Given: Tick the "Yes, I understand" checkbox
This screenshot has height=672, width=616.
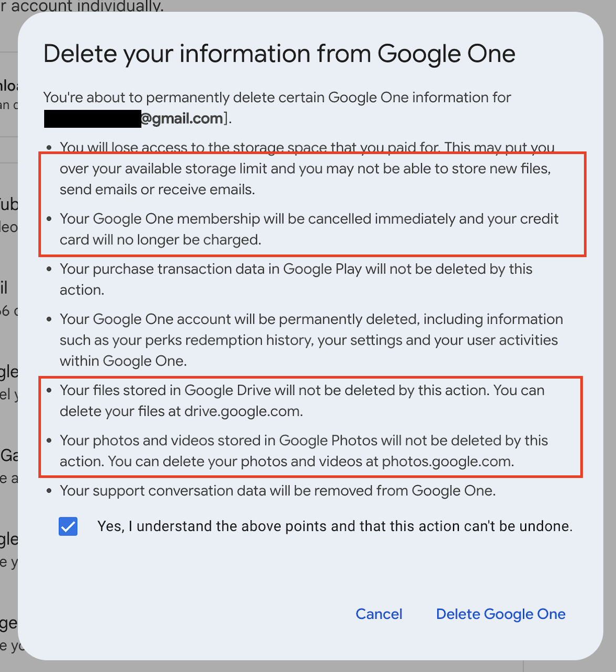Looking at the screenshot, I should 68,526.
